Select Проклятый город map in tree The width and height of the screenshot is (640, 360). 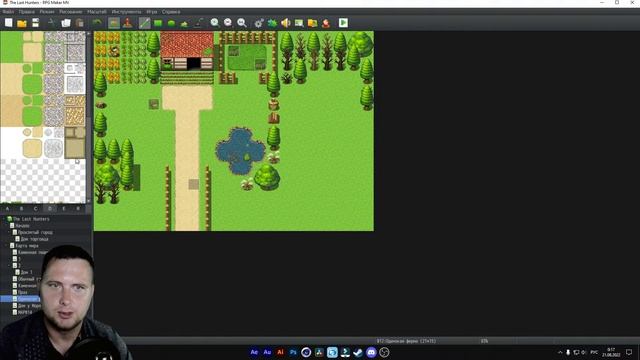(x=35, y=232)
